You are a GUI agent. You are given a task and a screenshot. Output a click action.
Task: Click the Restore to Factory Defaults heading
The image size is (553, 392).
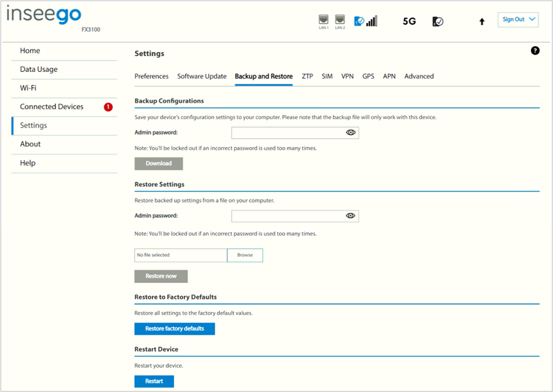(x=176, y=297)
